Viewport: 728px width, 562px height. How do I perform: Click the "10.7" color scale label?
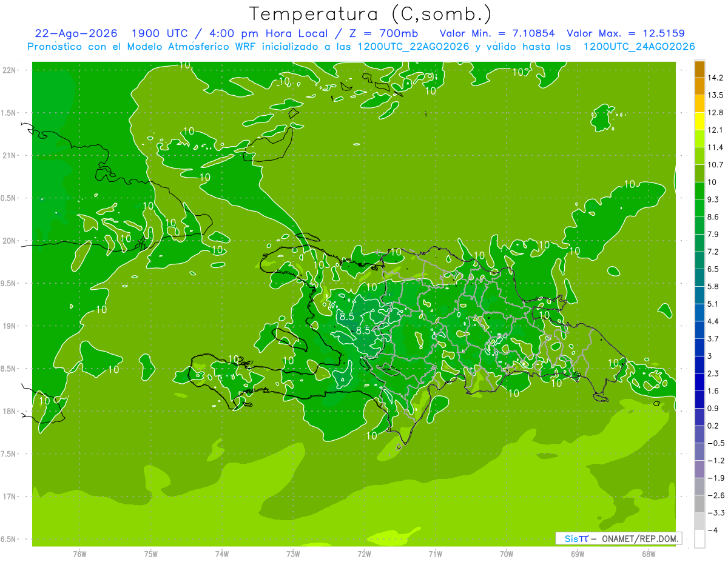pyautogui.click(x=715, y=165)
